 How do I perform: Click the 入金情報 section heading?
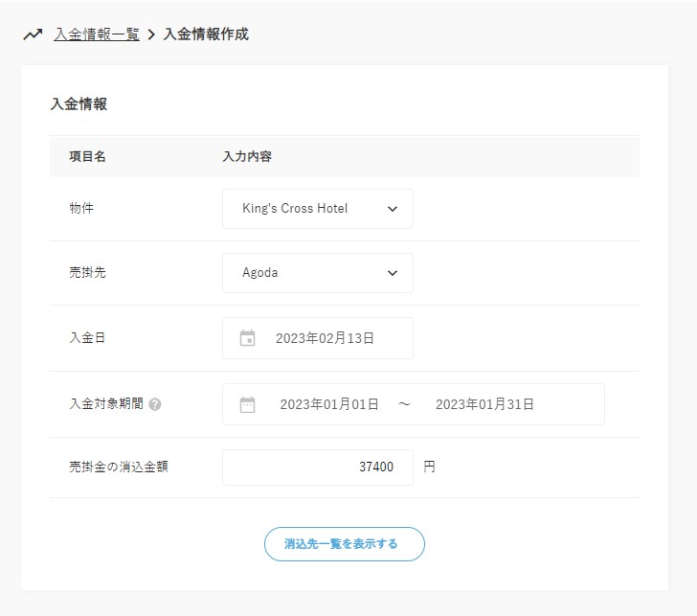coord(79,104)
